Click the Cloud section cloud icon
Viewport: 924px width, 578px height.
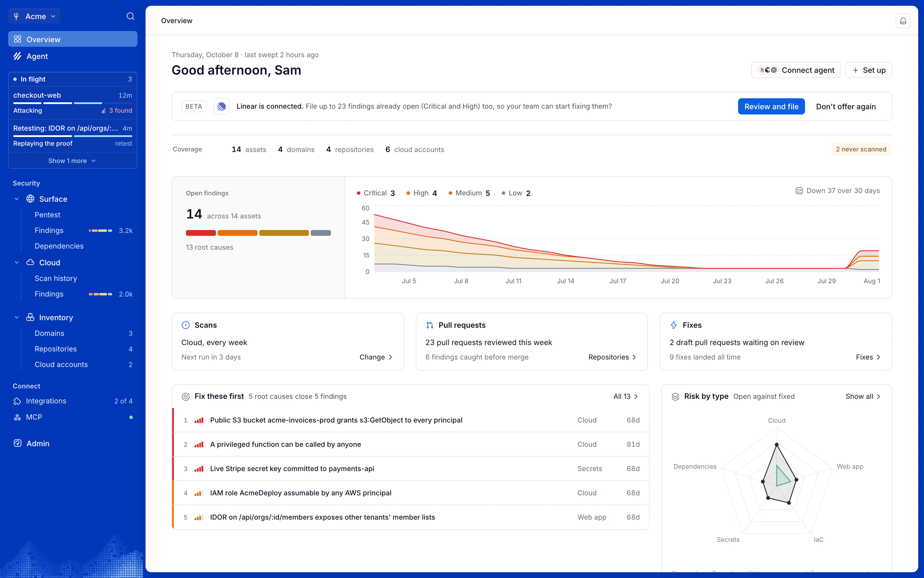point(30,262)
